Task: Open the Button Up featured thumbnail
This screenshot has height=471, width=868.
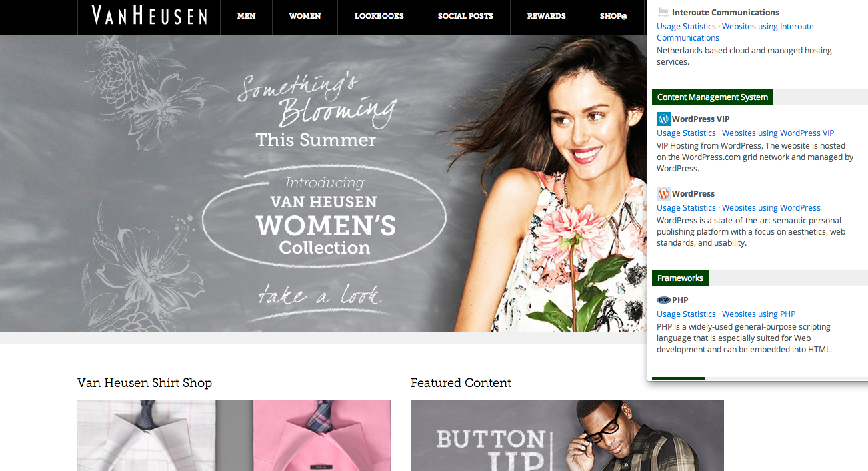Action: coord(567,435)
